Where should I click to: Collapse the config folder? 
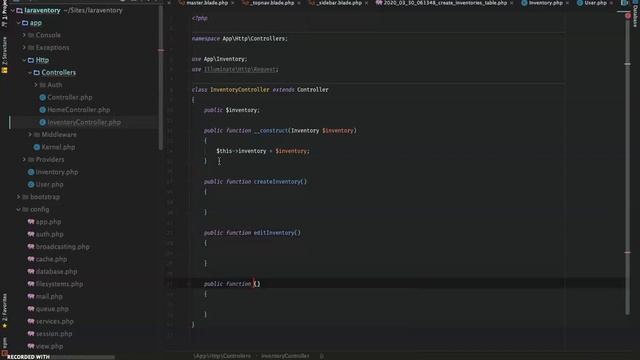click(18, 209)
